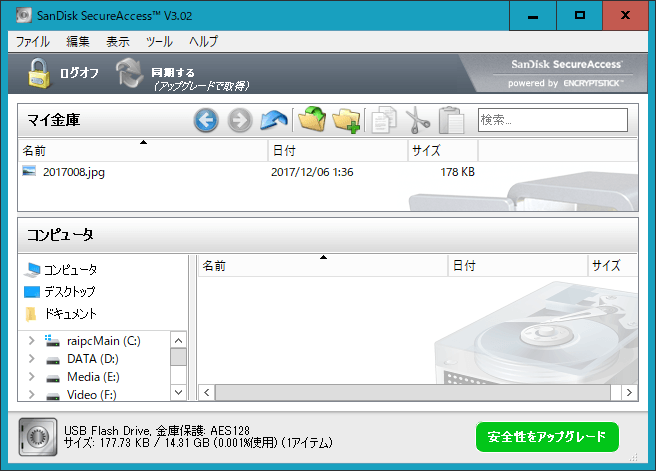Image resolution: width=656 pixels, height=471 pixels.
Task: Click the DATA (D:) drive icon
Action: click(53, 360)
